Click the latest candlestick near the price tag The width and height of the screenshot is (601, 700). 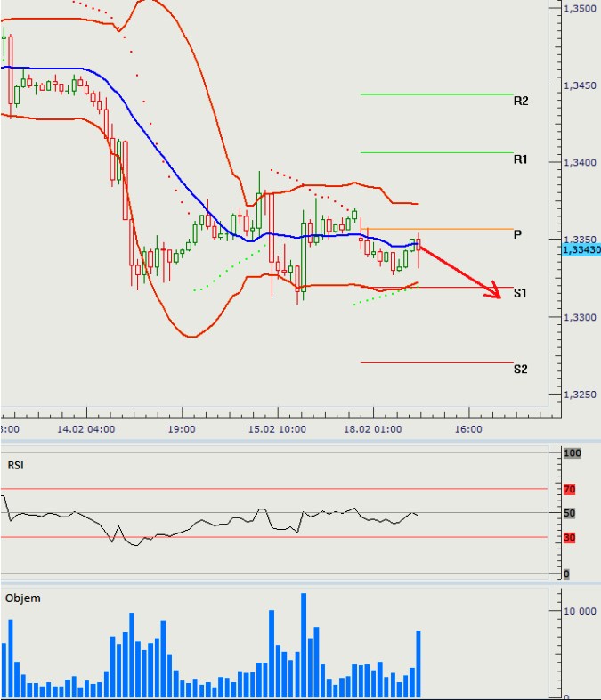click(x=418, y=250)
